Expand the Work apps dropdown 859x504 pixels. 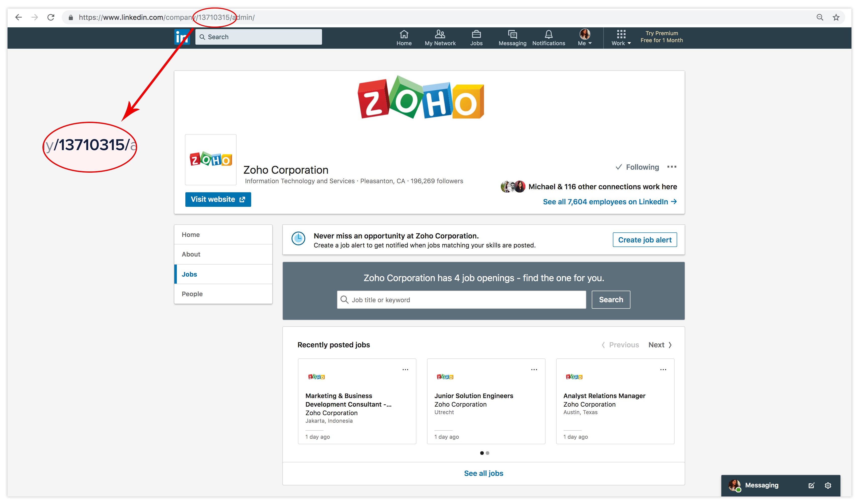(x=621, y=37)
